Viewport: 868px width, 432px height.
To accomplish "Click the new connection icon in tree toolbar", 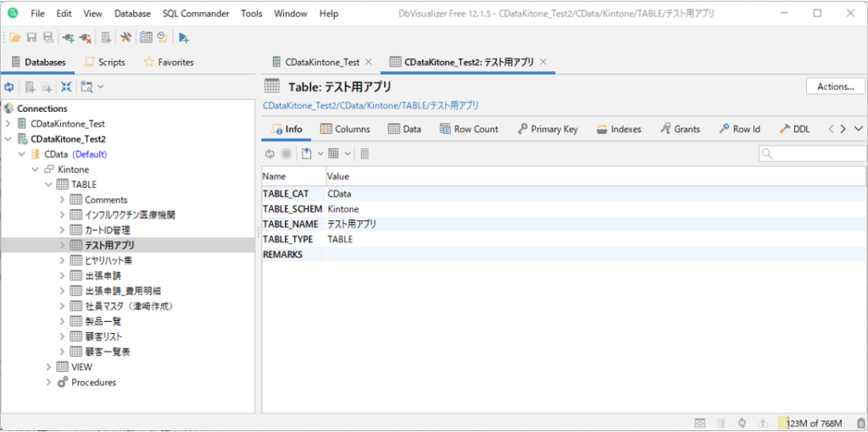I will click(31, 87).
